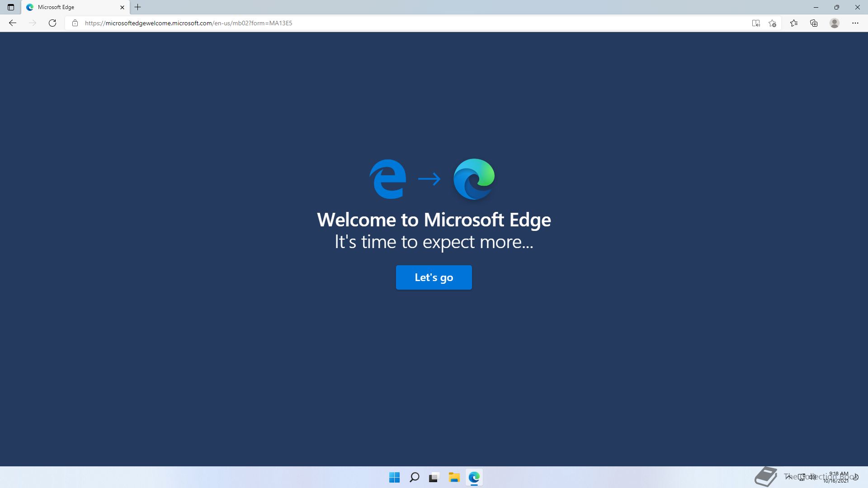Open taskbar Search
This screenshot has height=488, width=868.
coord(414,477)
